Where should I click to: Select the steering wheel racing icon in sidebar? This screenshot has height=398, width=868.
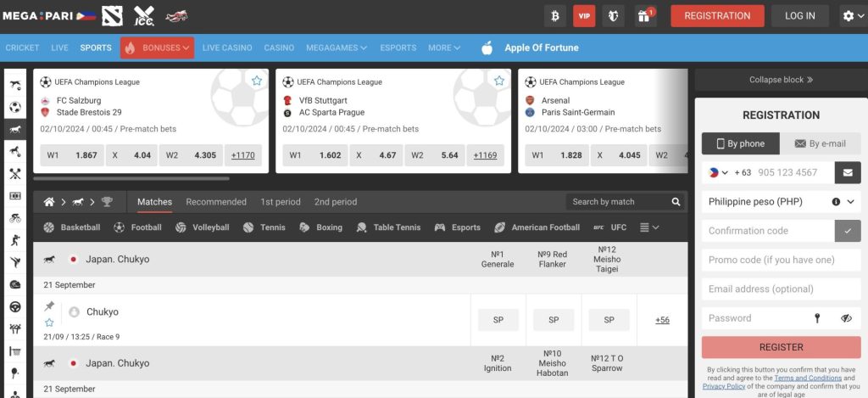(14, 306)
